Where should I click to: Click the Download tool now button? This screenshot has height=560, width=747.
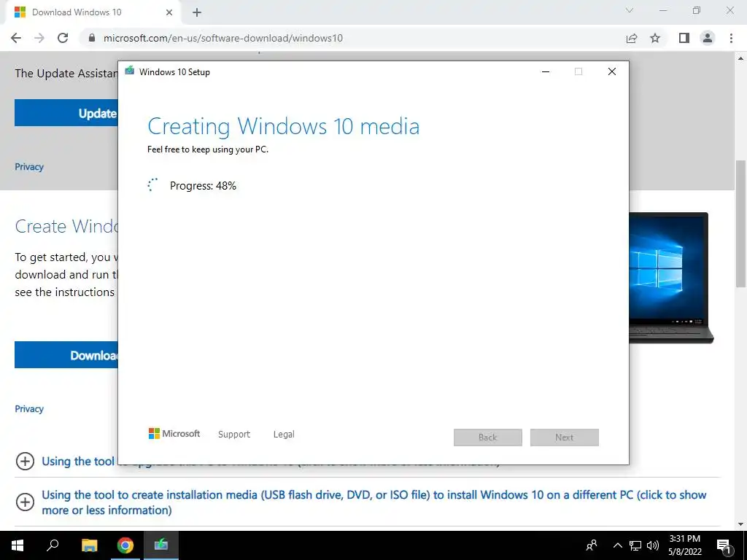coord(66,355)
